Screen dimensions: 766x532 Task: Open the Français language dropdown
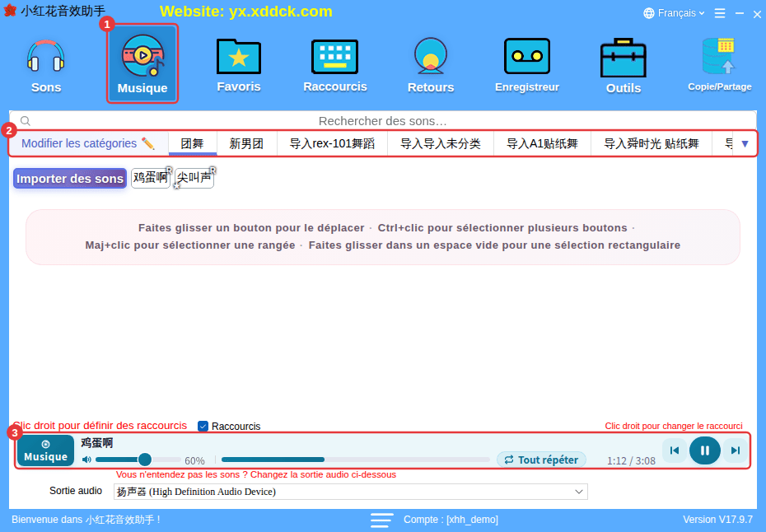coord(674,13)
